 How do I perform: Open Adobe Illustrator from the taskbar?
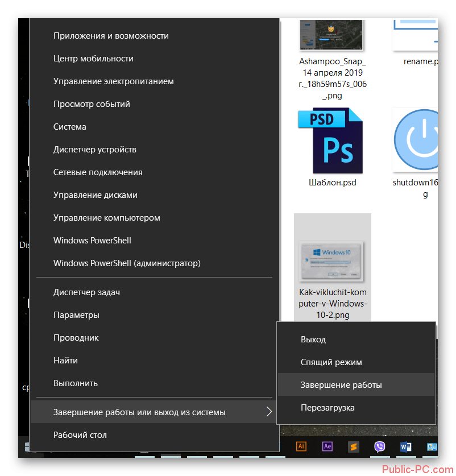[x=301, y=446]
